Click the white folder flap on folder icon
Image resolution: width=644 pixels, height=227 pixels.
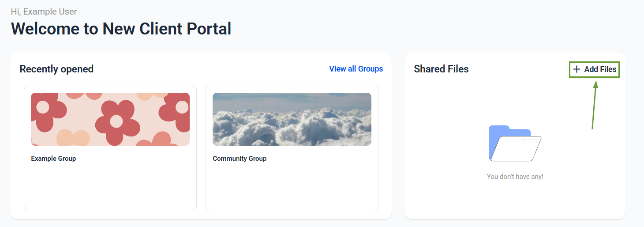(516, 148)
